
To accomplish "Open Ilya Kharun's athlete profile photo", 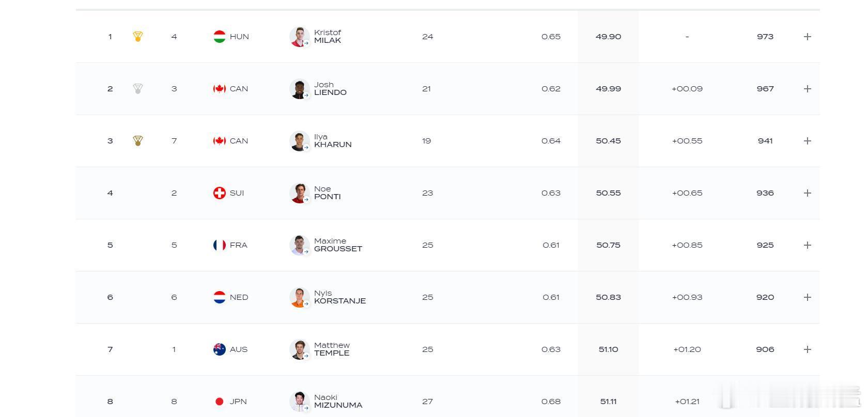I will coord(300,141).
